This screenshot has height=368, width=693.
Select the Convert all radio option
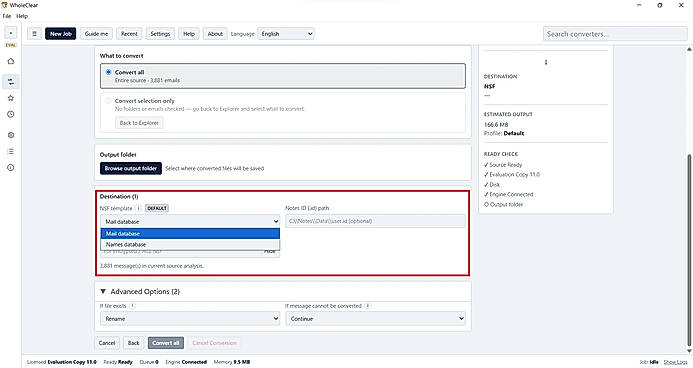coord(108,72)
